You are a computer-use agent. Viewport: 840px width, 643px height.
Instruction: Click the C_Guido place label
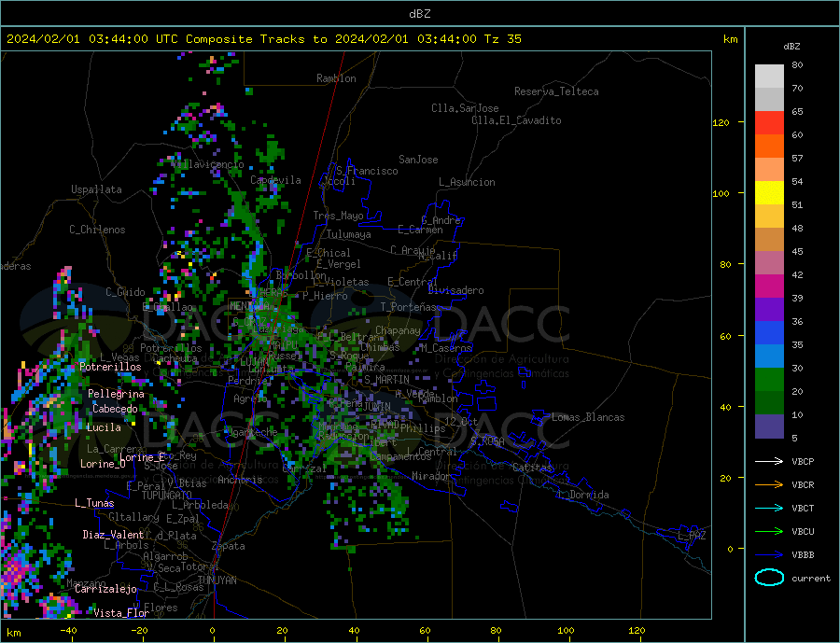125,292
